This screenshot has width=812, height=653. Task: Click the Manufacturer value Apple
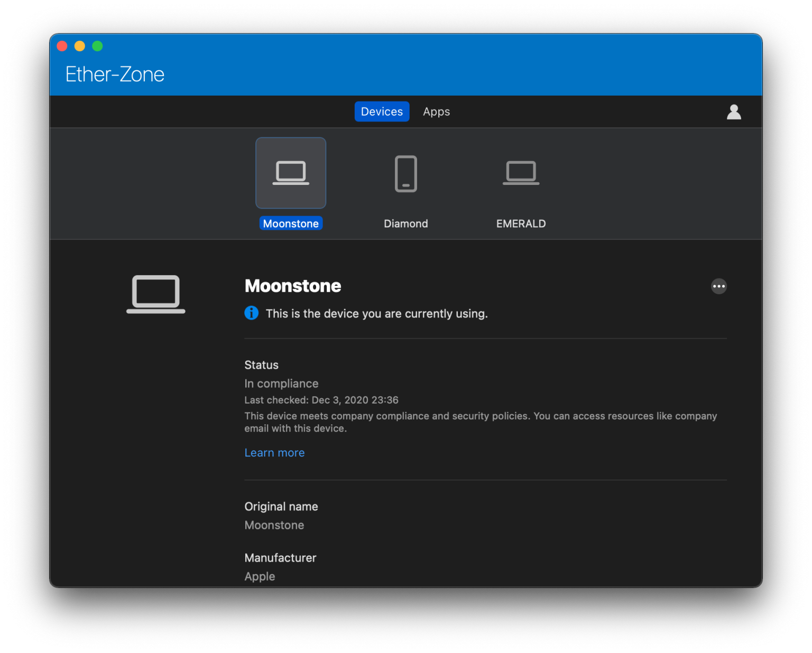tap(260, 576)
